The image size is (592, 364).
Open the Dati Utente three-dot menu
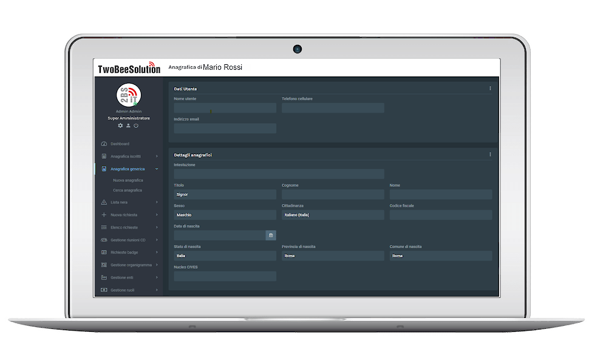pyautogui.click(x=490, y=89)
